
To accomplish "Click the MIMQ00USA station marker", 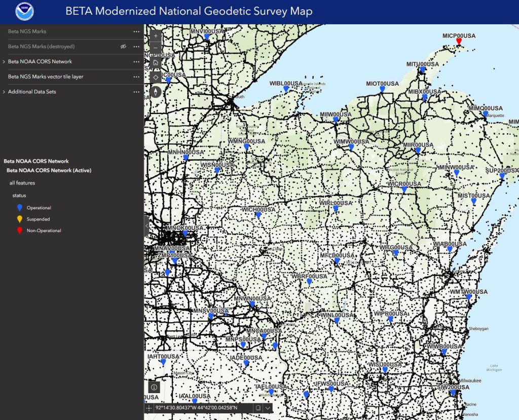I will tap(485, 114).
